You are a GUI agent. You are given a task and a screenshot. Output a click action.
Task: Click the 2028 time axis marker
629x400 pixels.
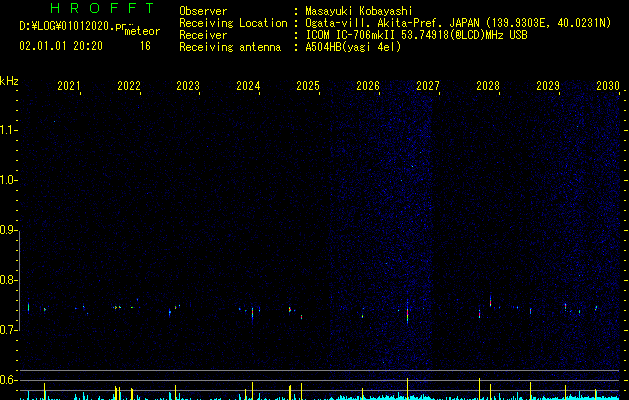(488, 85)
